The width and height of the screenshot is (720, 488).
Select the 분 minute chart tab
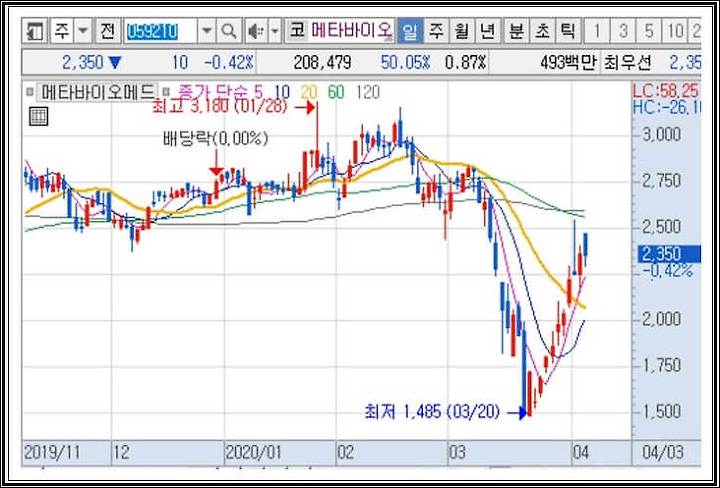click(517, 32)
